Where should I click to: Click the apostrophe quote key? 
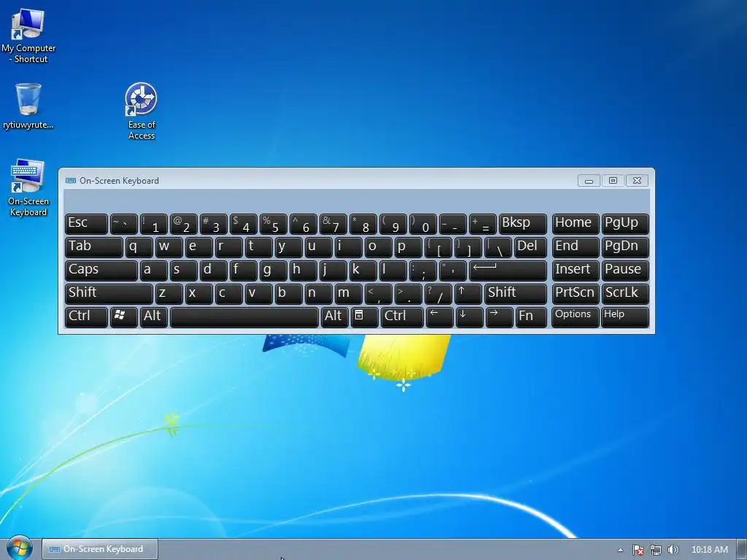452,270
